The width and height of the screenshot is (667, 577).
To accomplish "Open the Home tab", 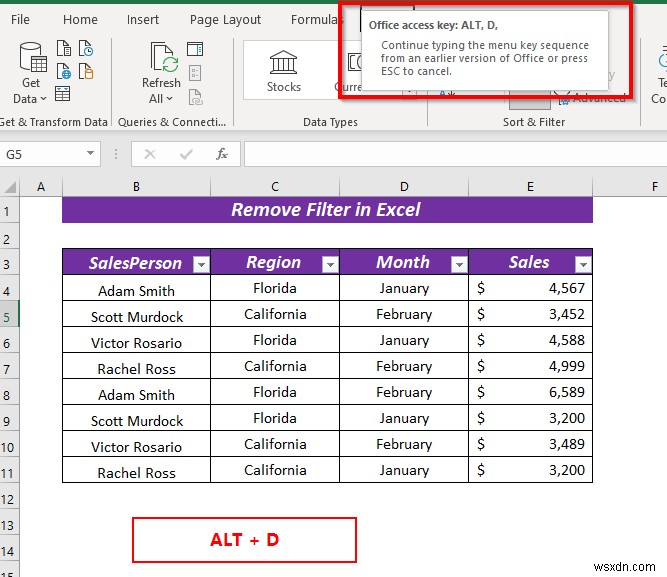I will [80, 20].
